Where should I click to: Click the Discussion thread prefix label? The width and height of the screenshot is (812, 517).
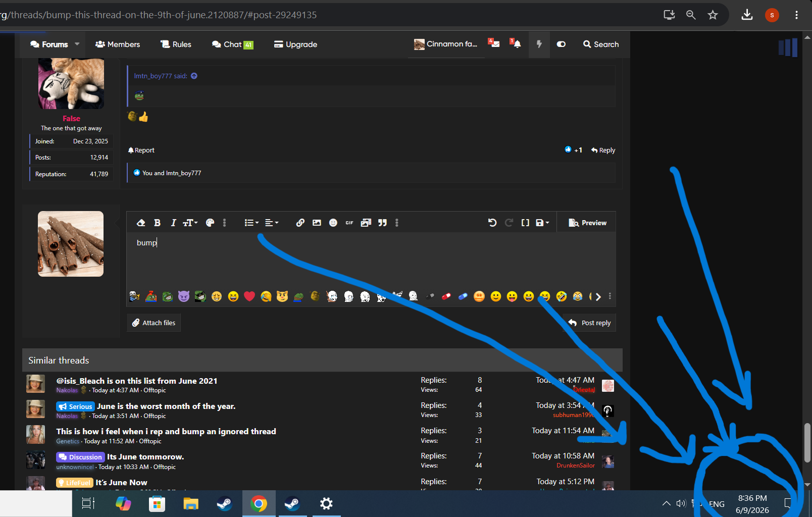tap(80, 457)
